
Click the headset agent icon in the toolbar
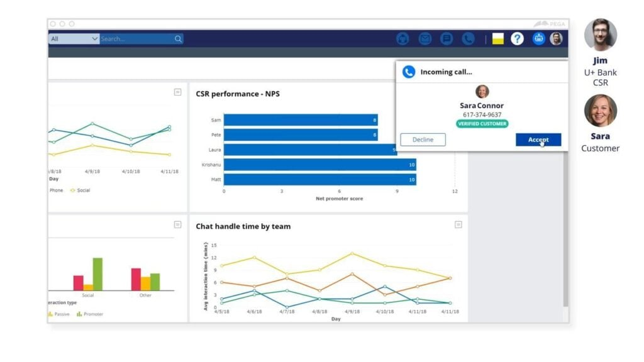402,38
